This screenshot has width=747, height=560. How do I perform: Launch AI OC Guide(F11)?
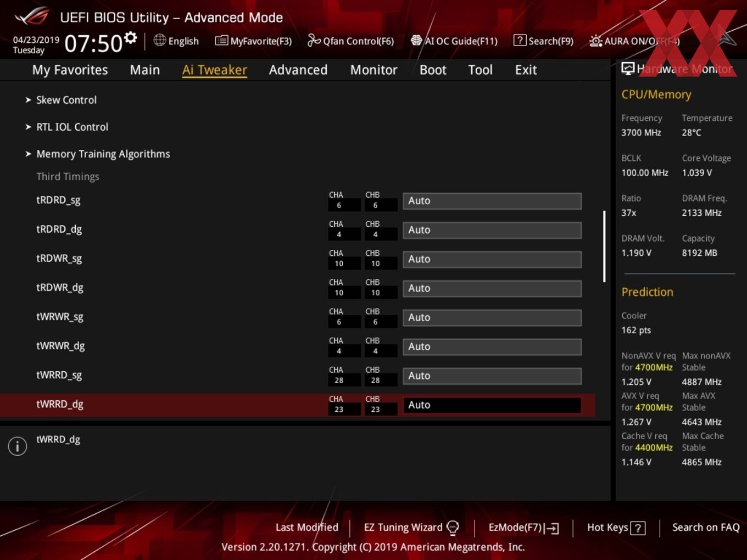(461, 41)
